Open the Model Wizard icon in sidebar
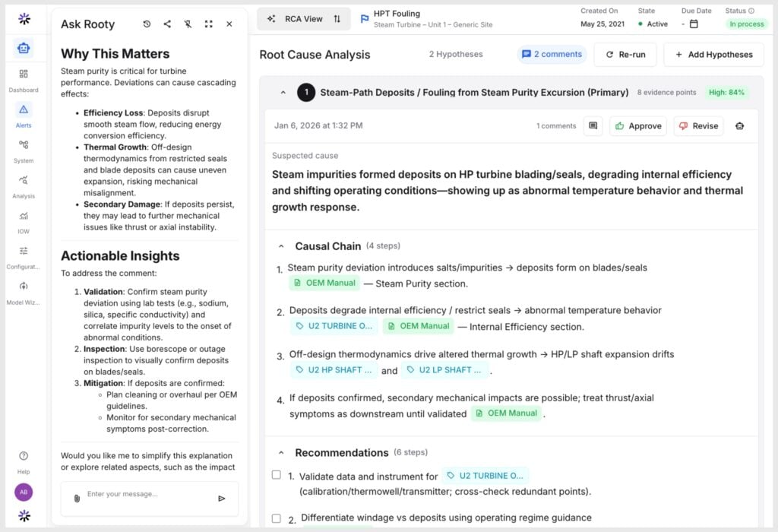 (x=24, y=287)
